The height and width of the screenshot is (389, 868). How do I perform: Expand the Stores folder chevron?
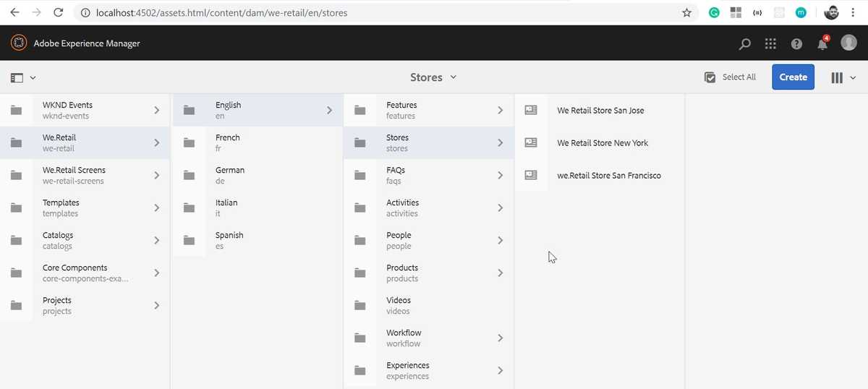pyautogui.click(x=500, y=143)
